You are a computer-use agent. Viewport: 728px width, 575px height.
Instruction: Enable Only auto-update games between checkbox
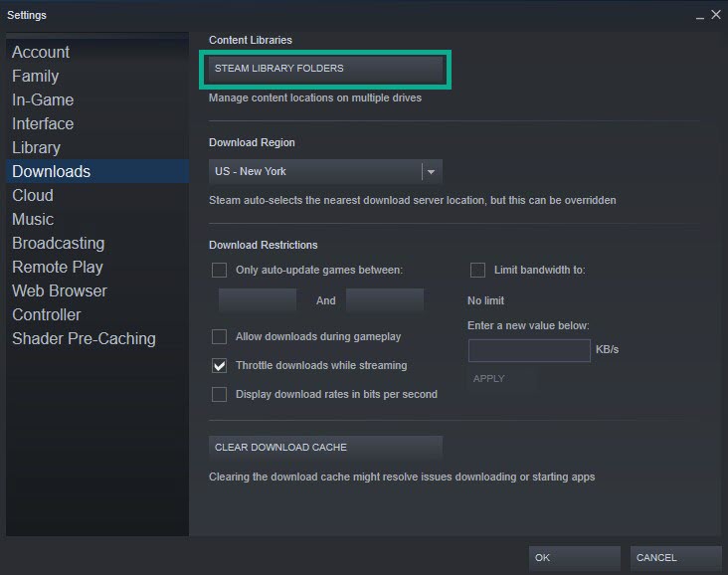click(219, 270)
